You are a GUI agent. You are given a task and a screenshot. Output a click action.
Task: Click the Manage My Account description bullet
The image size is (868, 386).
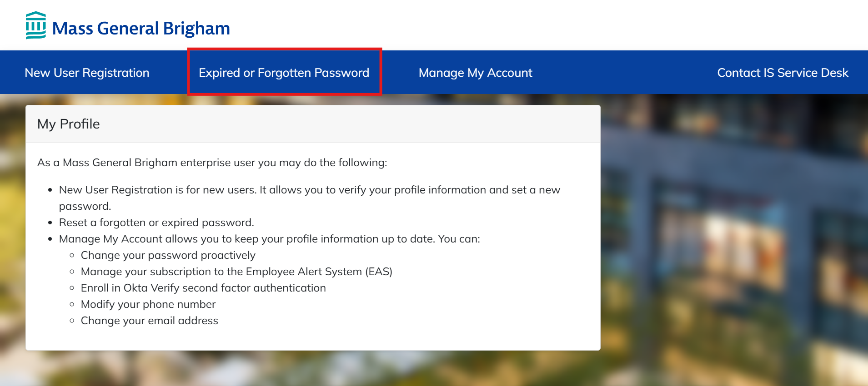point(269,239)
